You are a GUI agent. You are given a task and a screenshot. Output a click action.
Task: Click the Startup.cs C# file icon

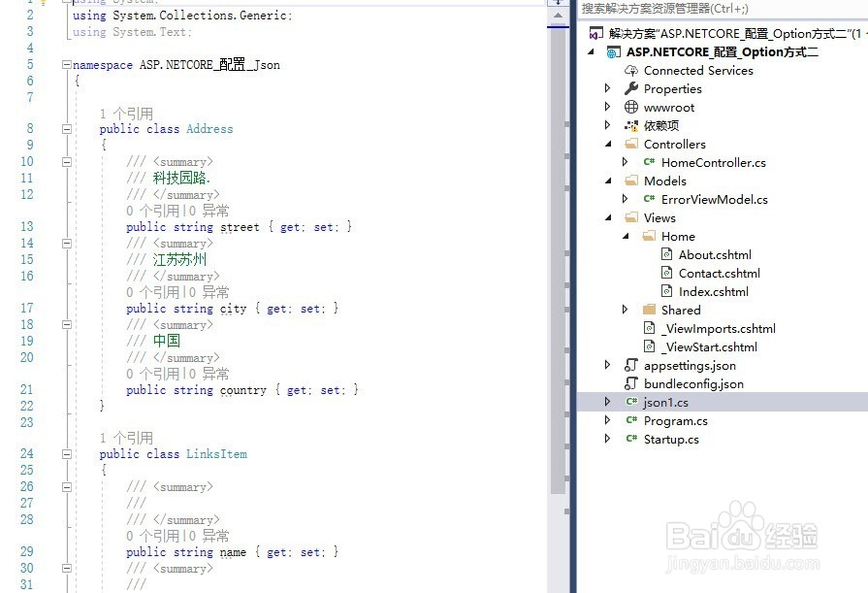click(x=631, y=439)
